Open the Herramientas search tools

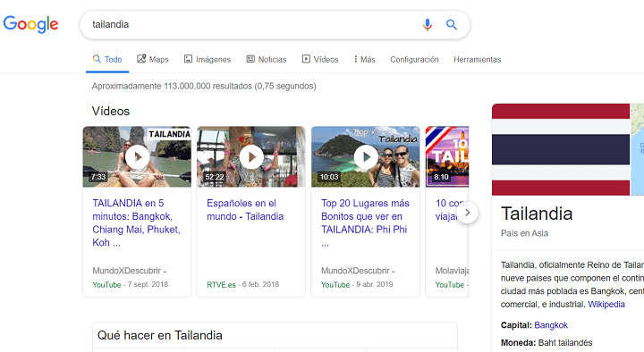478,60
